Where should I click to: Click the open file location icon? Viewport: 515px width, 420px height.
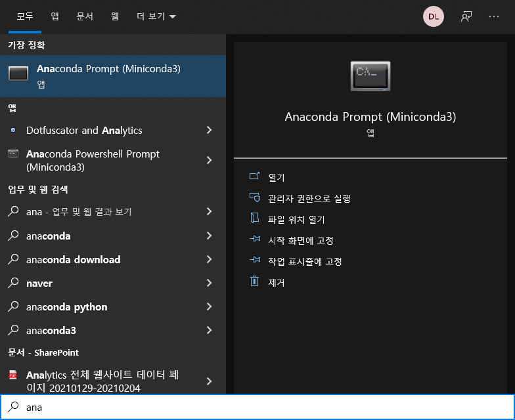[x=255, y=218]
